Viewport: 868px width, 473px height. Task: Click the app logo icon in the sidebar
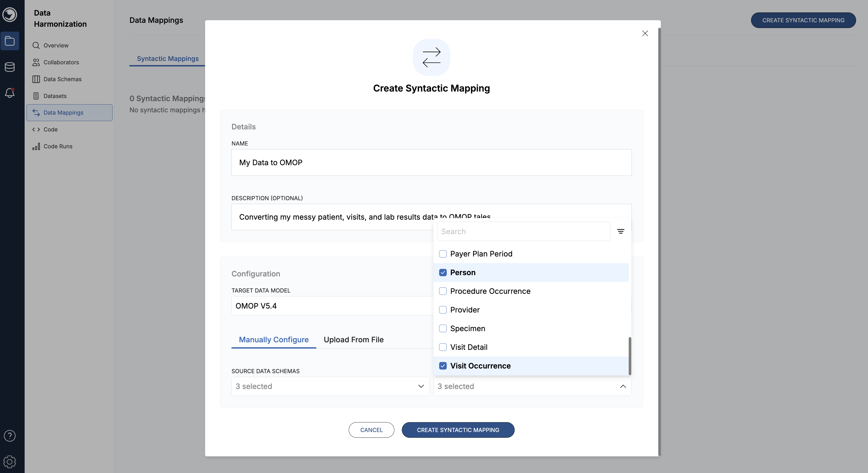(x=10, y=15)
